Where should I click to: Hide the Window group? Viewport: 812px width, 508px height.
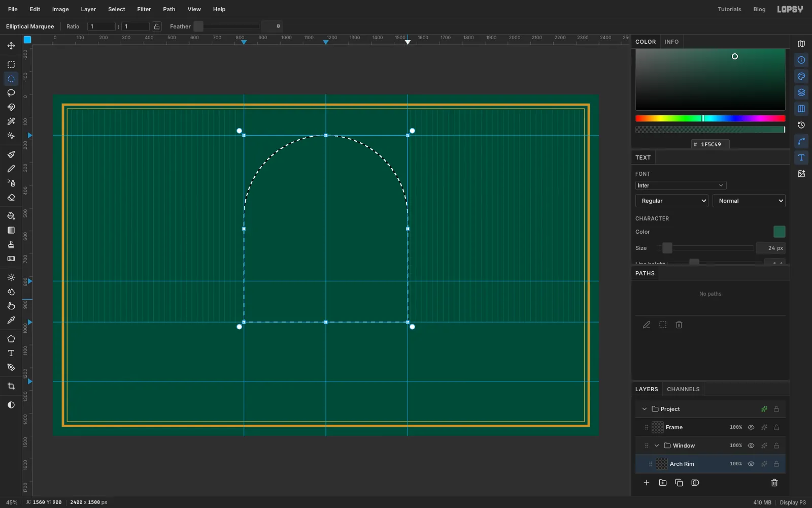[751, 446]
